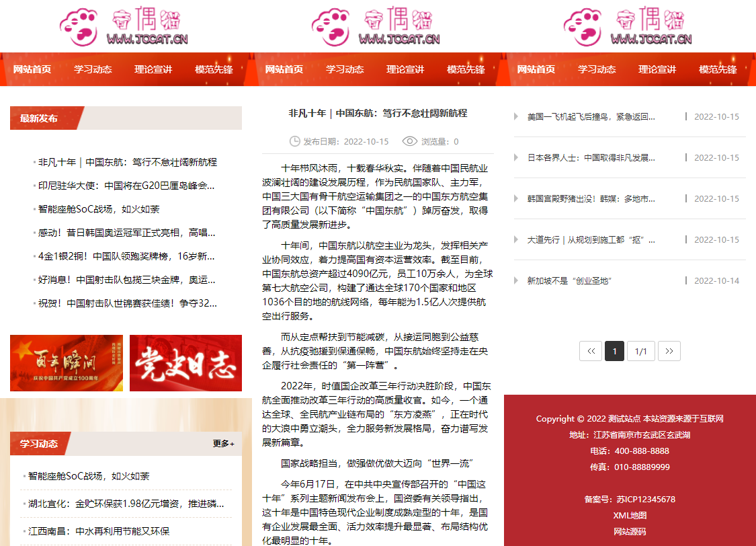Open 祝贺！中国射击队世锦赛获佳绩 link

[127, 303]
